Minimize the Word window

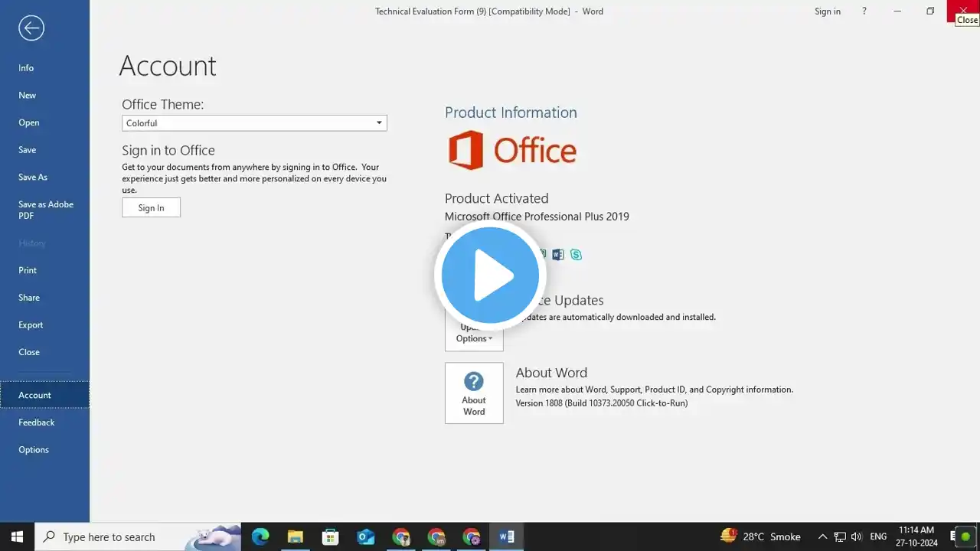pos(897,11)
